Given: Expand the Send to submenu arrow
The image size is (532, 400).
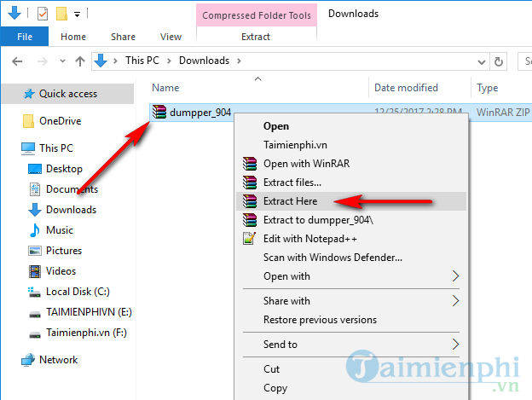Looking at the screenshot, I should (455, 345).
